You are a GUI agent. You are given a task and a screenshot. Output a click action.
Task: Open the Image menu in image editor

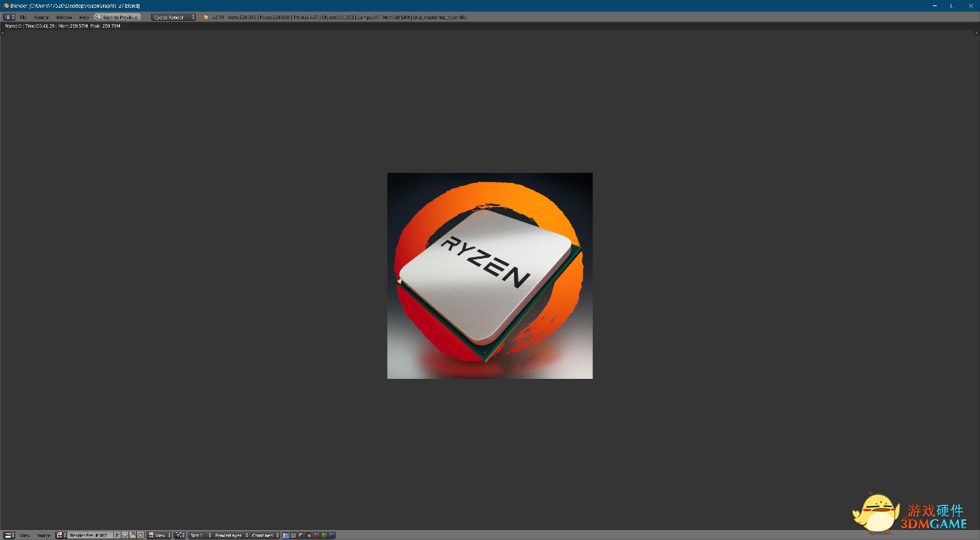pos(43,535)
